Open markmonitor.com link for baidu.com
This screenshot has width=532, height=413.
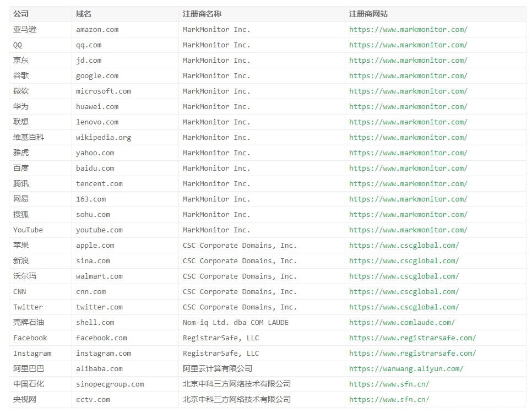point(408,169)
